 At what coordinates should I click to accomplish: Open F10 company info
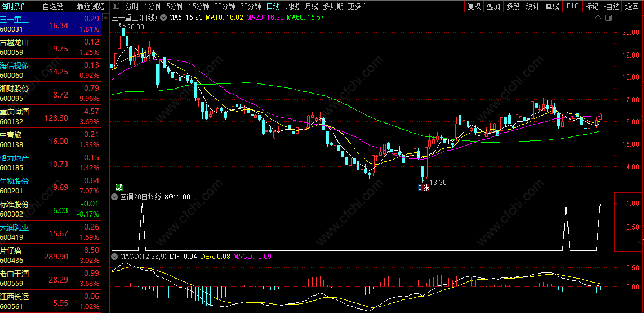click(x=572, y=6)
